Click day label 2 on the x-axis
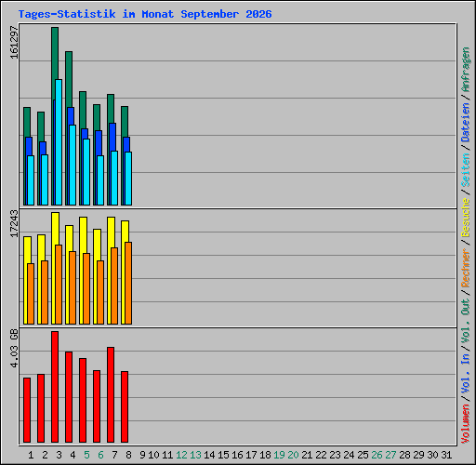Image resolution: width=476 pixels, height=465 pixels. [45, 455]
